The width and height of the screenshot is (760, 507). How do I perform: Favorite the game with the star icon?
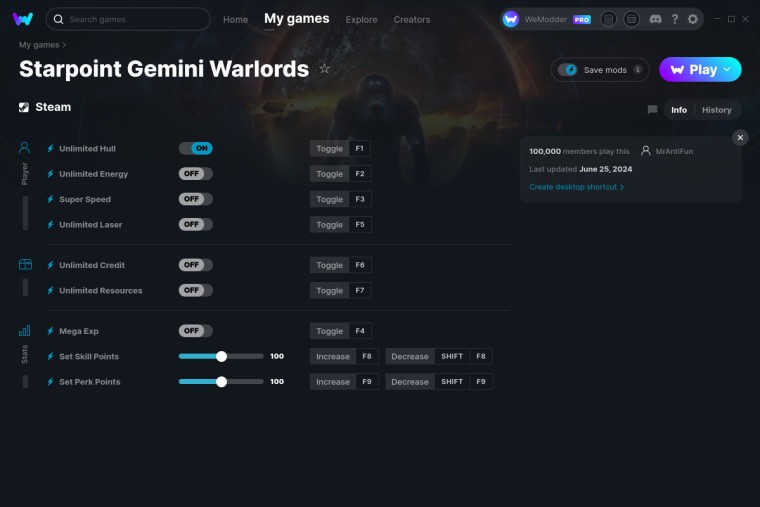[324, 69]
